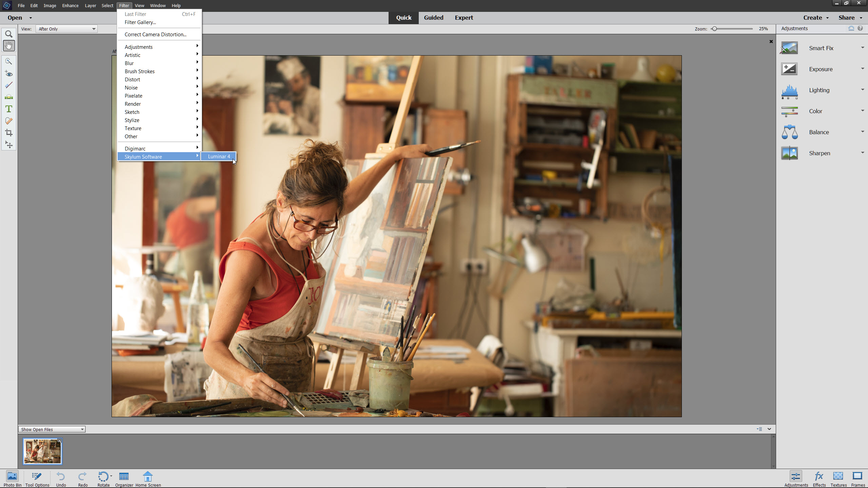
Task: Click the Sharpen adjustment icon
Action: coord(789,152)
